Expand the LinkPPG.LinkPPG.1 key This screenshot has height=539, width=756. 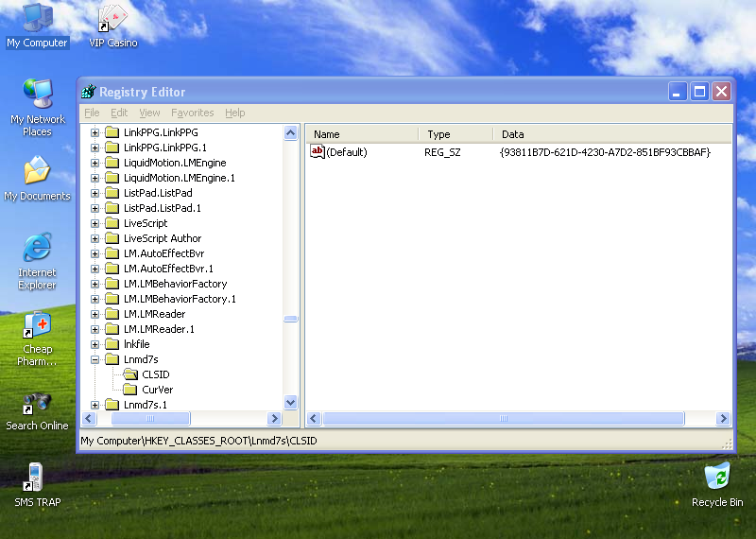95,148
